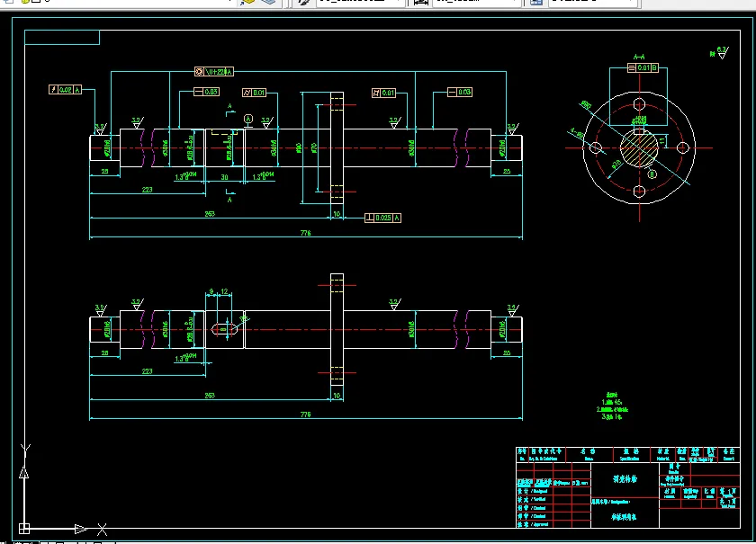Click the empty rectangle at the drawing's top-left
Image resolution: width=756 pixels, height=544 pixels.
tap(62, 37)
